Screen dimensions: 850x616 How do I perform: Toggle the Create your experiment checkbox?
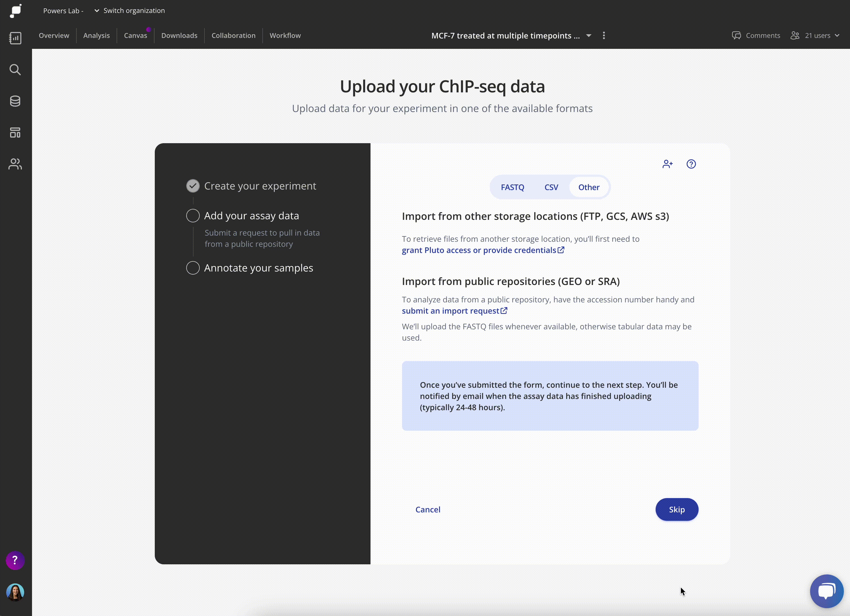pos(193,185)
